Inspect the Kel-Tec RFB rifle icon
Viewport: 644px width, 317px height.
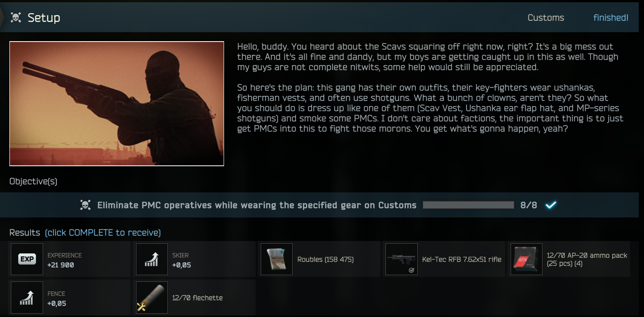pyautogui.click(x=402, y=259)
